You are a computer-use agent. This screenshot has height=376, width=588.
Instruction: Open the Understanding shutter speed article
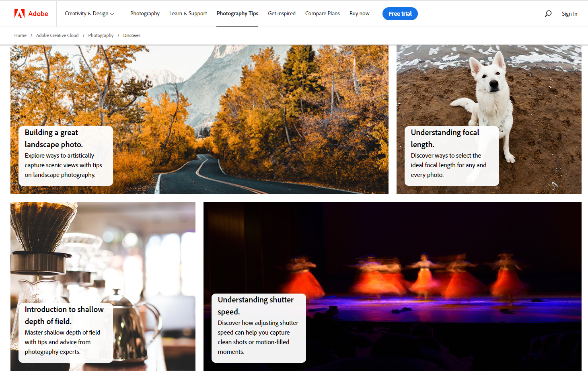coord(259,328)
